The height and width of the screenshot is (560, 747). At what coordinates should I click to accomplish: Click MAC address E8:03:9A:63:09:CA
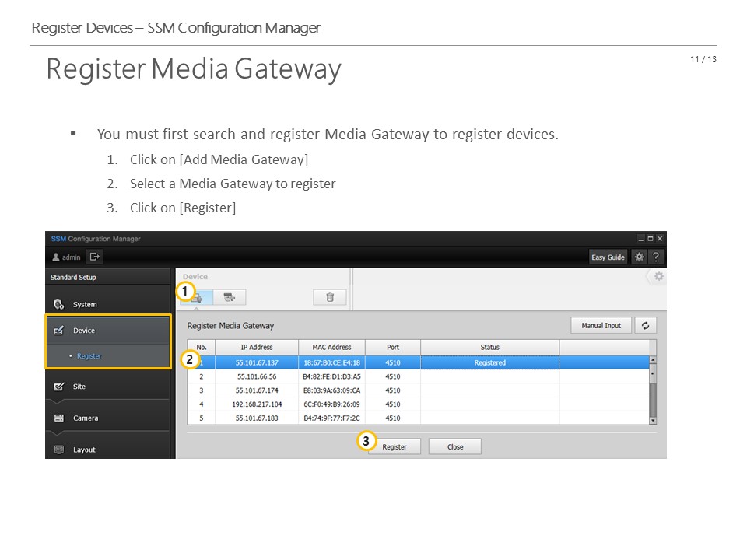331,390
